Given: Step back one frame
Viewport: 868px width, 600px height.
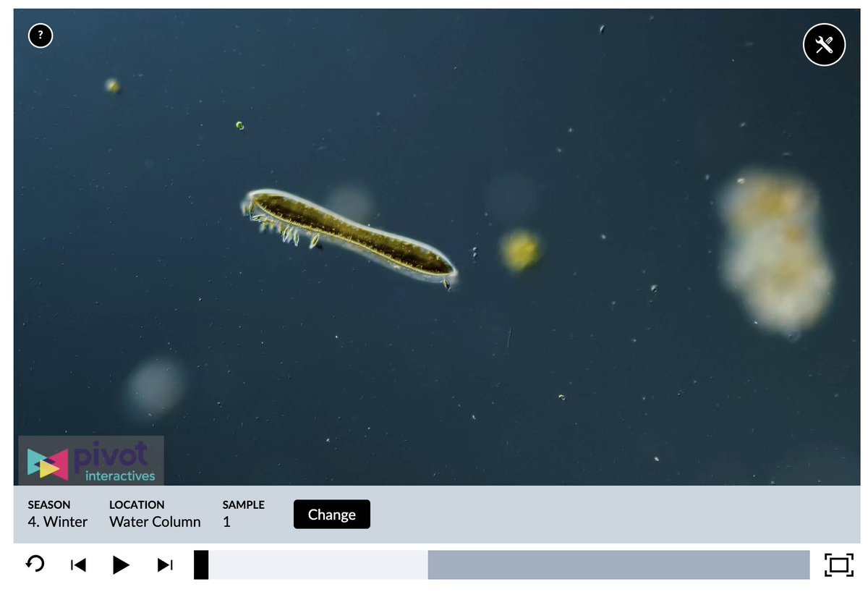Looking at the screenshot, I should (x=78, y=565).
